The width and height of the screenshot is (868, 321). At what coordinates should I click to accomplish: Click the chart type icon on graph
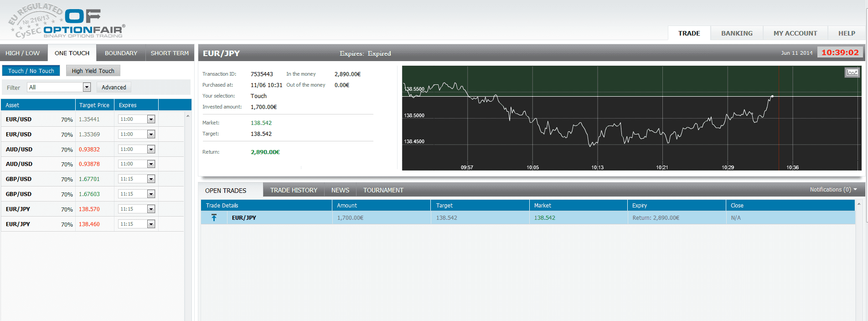coord(852,72)
